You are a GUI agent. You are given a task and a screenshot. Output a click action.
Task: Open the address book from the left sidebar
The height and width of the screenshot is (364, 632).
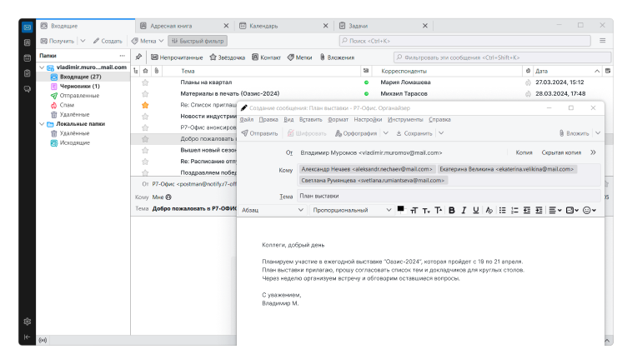pos(28,43)
